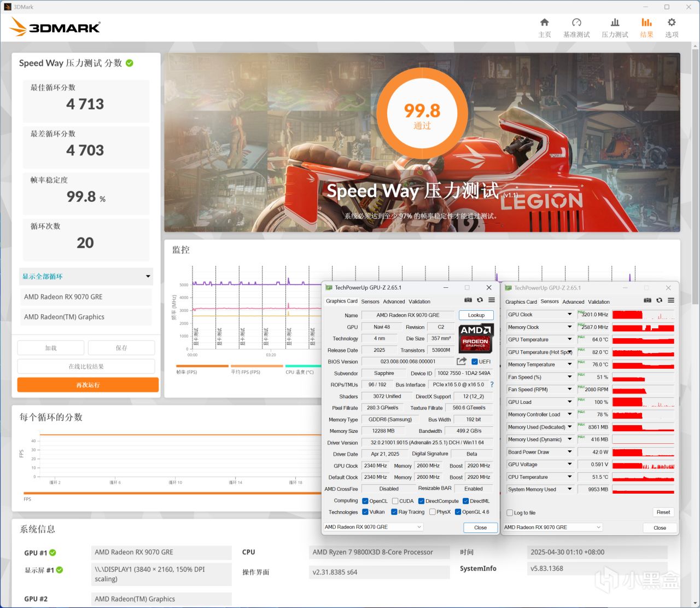The height and width of the screenshot is (608, 700).
Task: Click the Close button in front GPU-Z window
Action: 480,528
